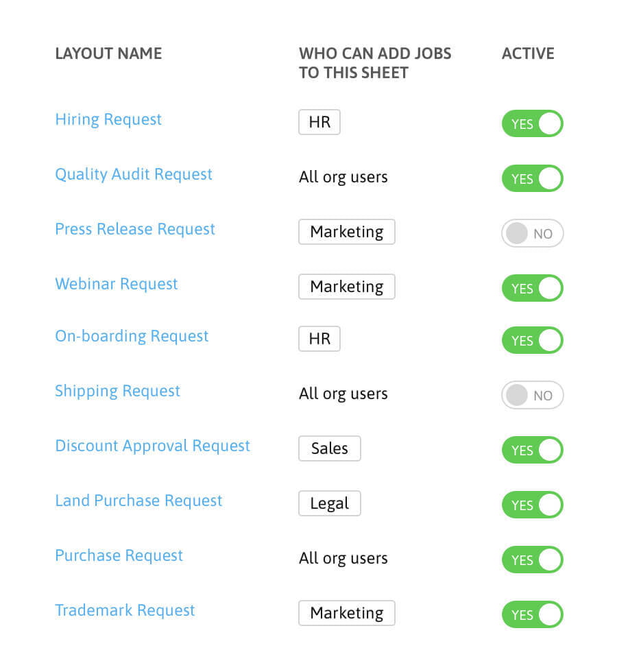Turn off Quality Audit Request toggle
The width and height of the screenshot is (617, 672).
pos(532,179)
